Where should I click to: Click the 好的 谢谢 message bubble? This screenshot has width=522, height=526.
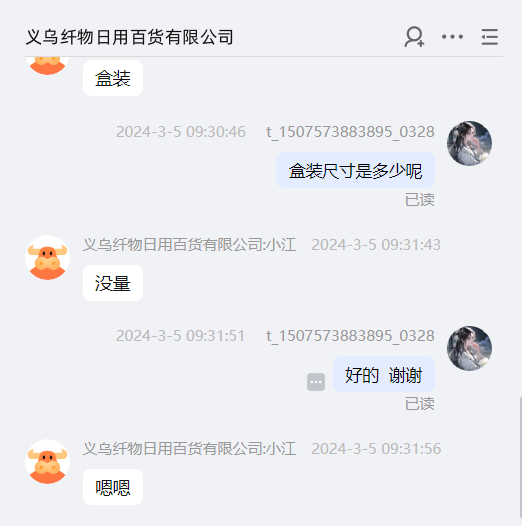coord(384,374)
